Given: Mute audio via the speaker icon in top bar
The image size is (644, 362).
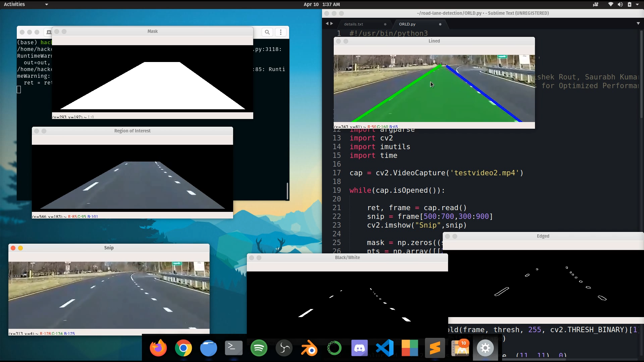Looking at the screenshot, I should (620, 4).
